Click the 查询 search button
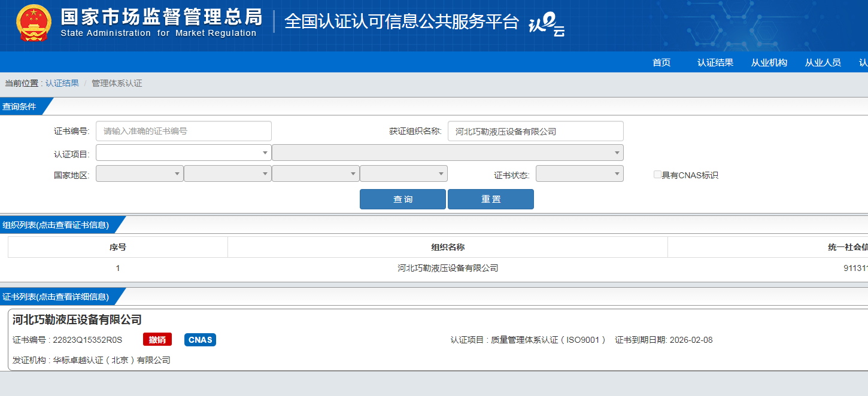This screenshot has height=396, width=868. [x=403, y=199]
